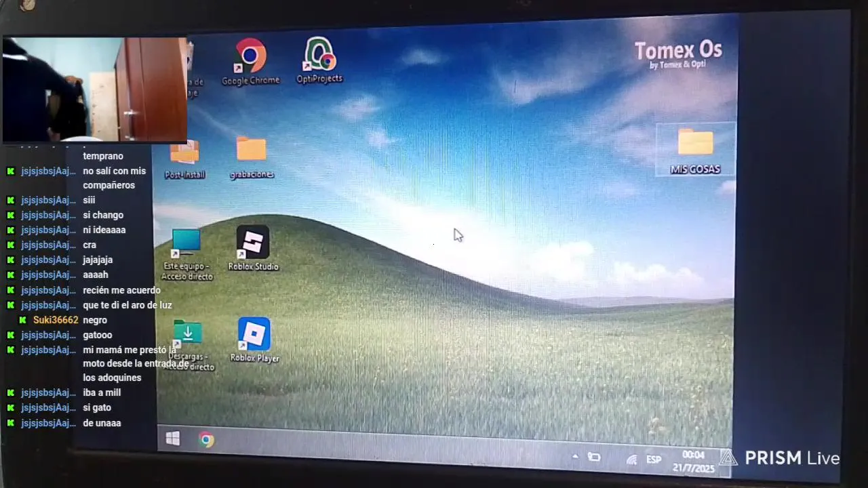
Task: Open Este equipo shortcut
Action: click(186, 254)
